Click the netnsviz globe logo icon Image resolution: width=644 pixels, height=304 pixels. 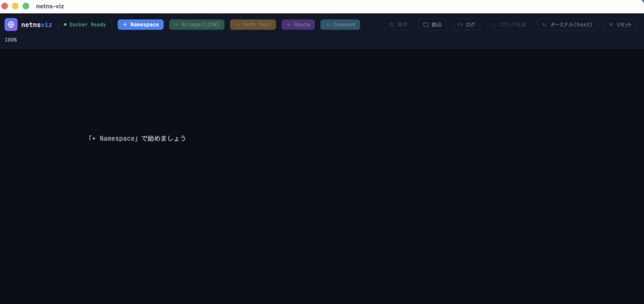point(11,24)
